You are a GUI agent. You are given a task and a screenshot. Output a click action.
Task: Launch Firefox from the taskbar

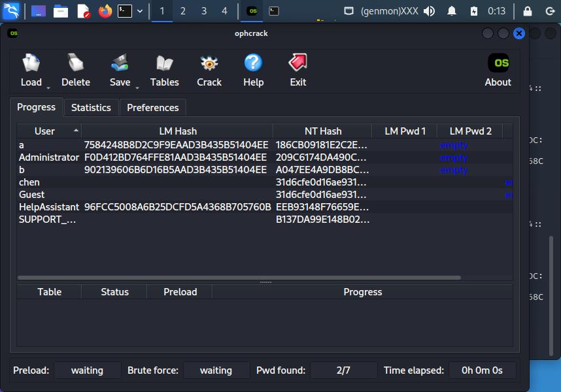pos(105,10)
